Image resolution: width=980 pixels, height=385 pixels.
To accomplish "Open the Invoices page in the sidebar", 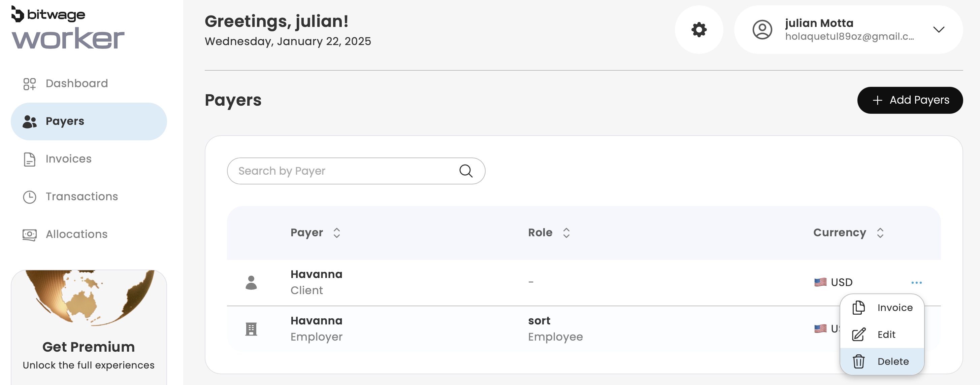I will point(68,159).
